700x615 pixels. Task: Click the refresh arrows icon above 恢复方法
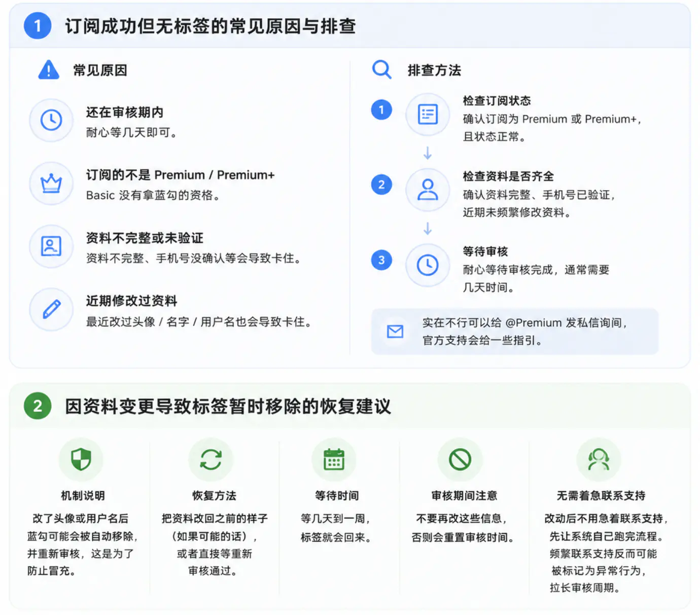click(211, 460)
